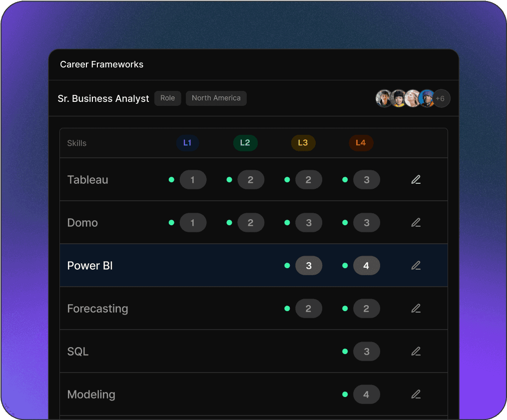Select the Forecasting skill name
This screenshot has width=507, height=420.
97,309
